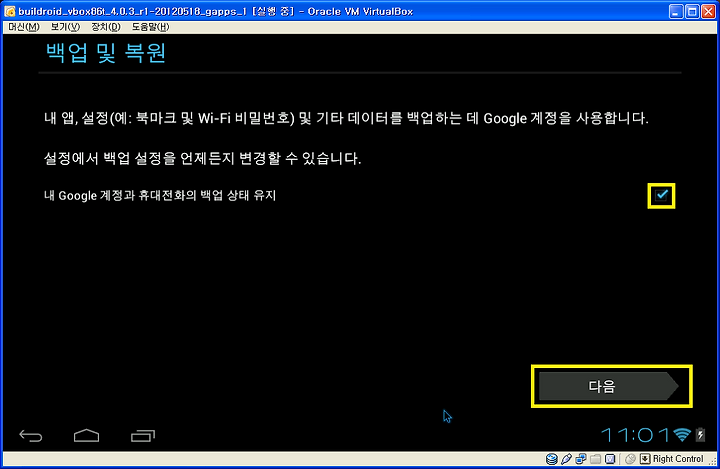Viewport: 720px width, 469px height.
Task: Open the 보기(V) menu
Action: click(65, 27)
